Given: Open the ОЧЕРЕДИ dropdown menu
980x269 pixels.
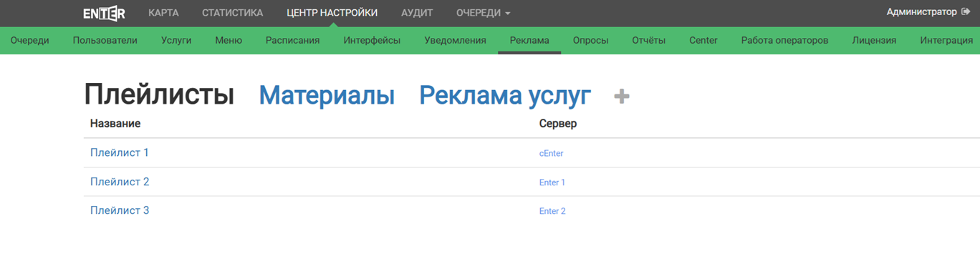Looking at the screenshot, I should coord(484,13).
